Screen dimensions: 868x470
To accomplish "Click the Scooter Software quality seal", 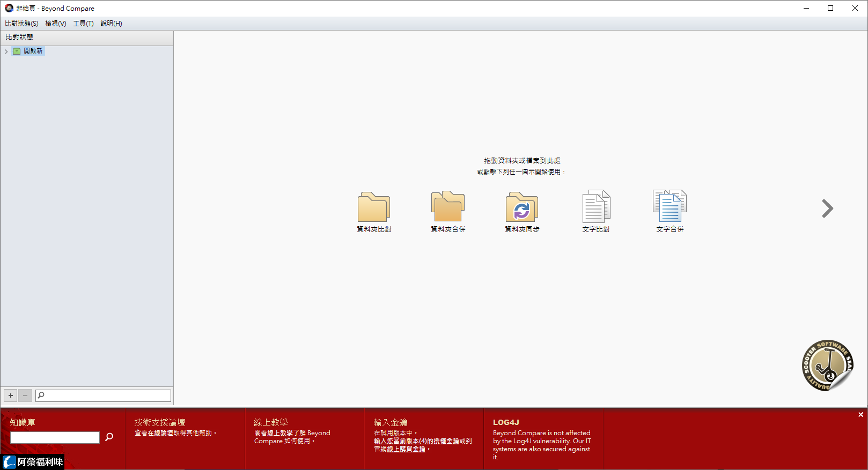I will click(827, 365).
